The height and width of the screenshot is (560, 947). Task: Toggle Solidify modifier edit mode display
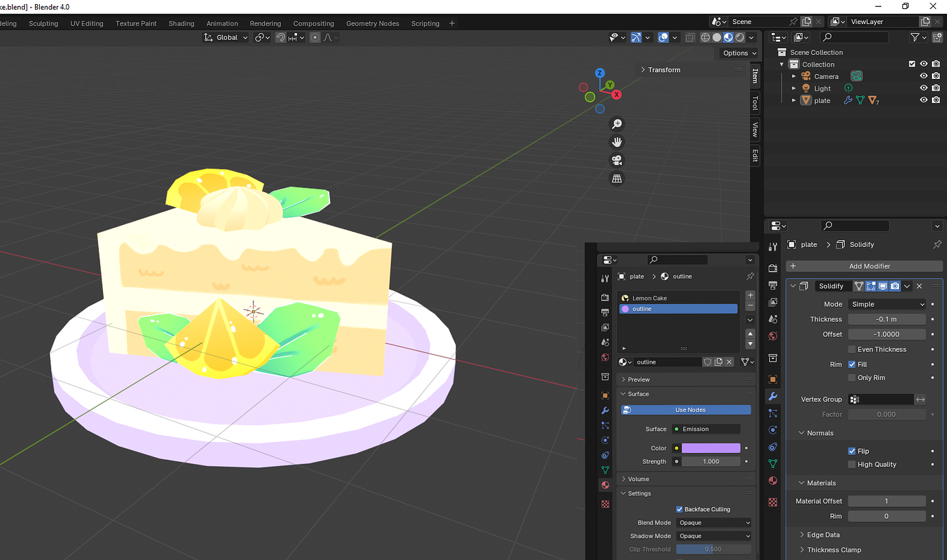(871, 286)
